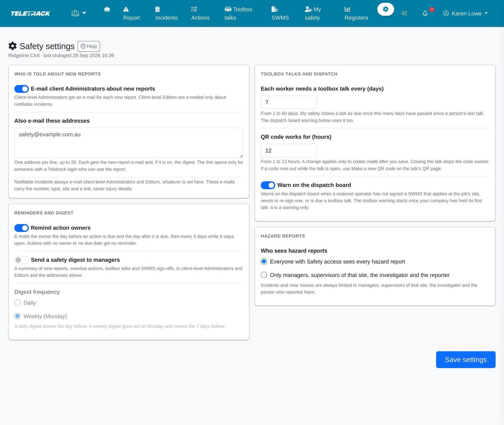Click 'WHO IS TOLD ABOUT NEW REPORTS' heading
This screenshot has width=504, height=425.
point(58,74)
